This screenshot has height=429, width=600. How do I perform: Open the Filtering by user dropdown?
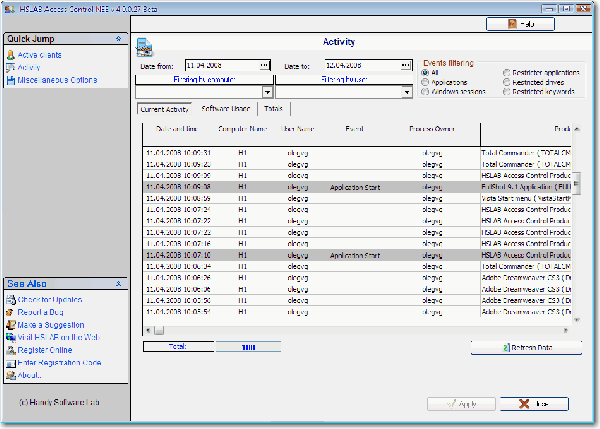pos(407,91)
